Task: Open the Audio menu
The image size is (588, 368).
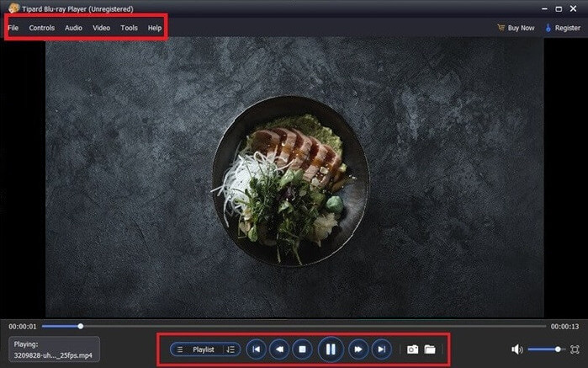Action: click(x=73, y=28)
